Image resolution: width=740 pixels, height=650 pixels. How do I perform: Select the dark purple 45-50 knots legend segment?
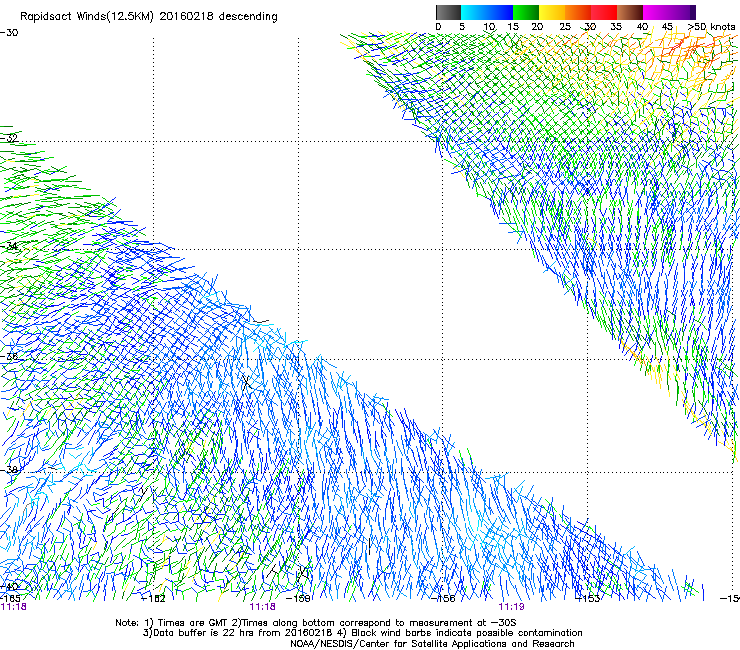coord(682,12)
